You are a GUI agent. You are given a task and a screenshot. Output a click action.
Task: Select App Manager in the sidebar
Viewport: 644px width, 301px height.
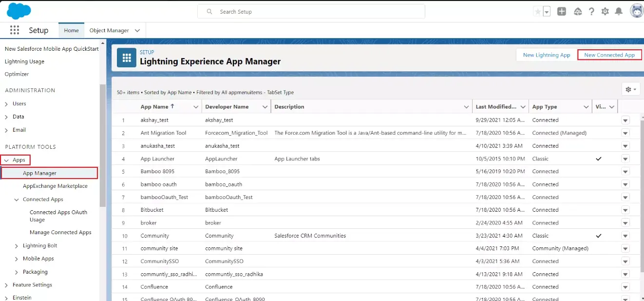50,173
